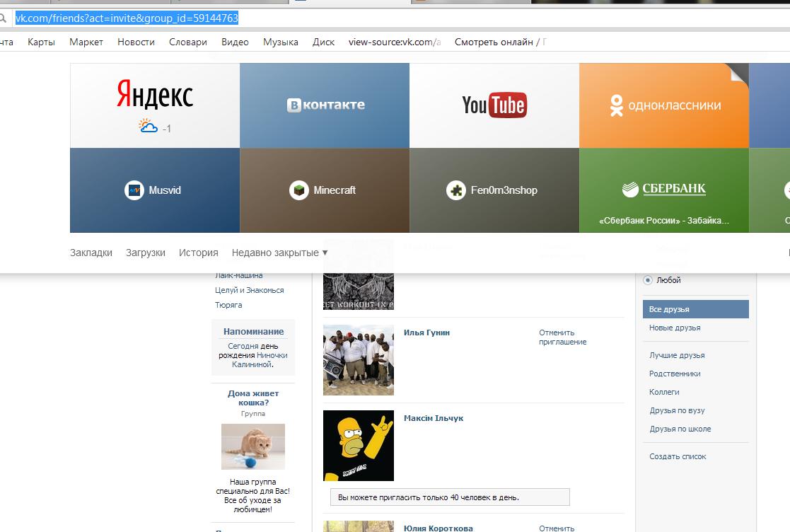The width and height of the screenshot is (790, 532).
Task: Open the Загрузки section
Action: coord(146,253)
